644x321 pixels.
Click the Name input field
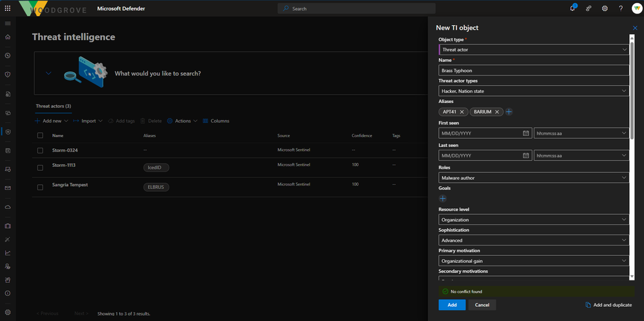534,70
